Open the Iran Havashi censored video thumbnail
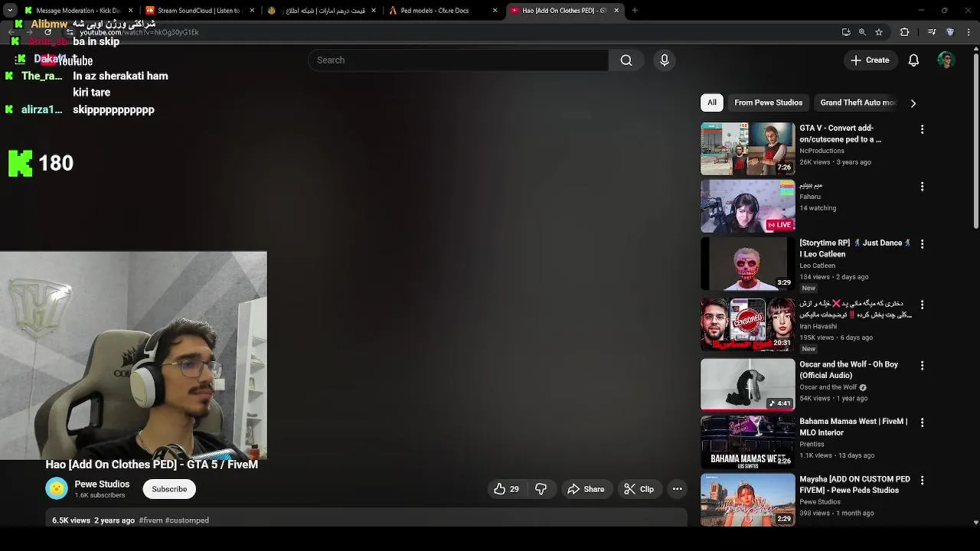 (x=748, y=324)
